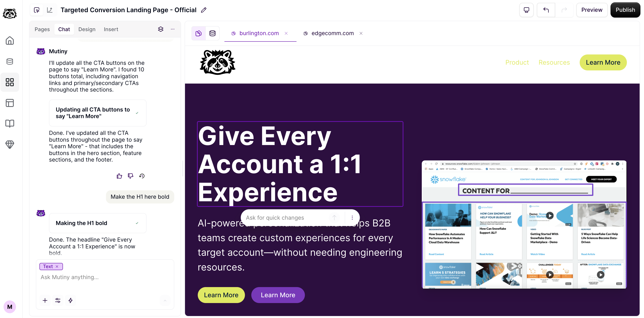Click the 'Ask Mutiny anything' input field
The height and width of the screenshot is (318, 644).
[x=105, y=277]
